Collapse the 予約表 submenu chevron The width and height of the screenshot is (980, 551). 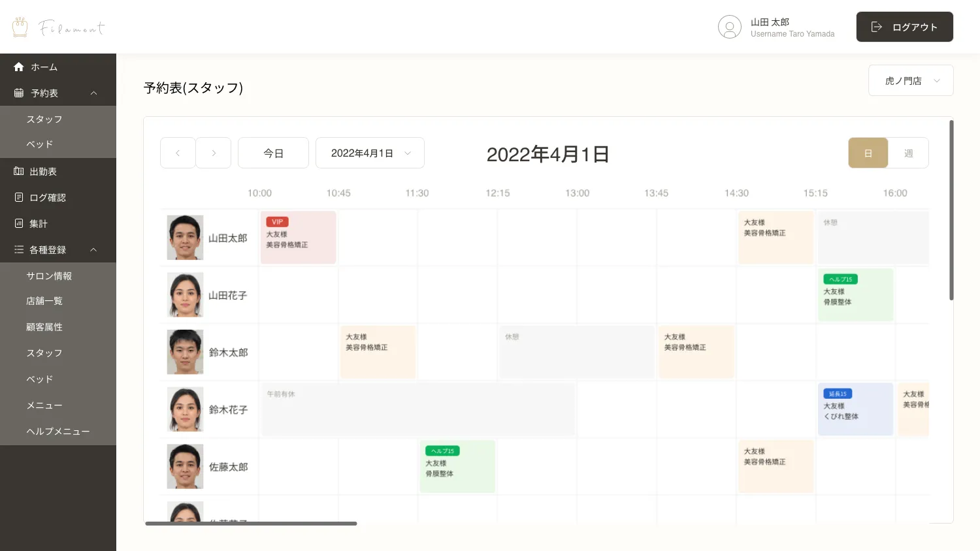click(x=94, y=93)
